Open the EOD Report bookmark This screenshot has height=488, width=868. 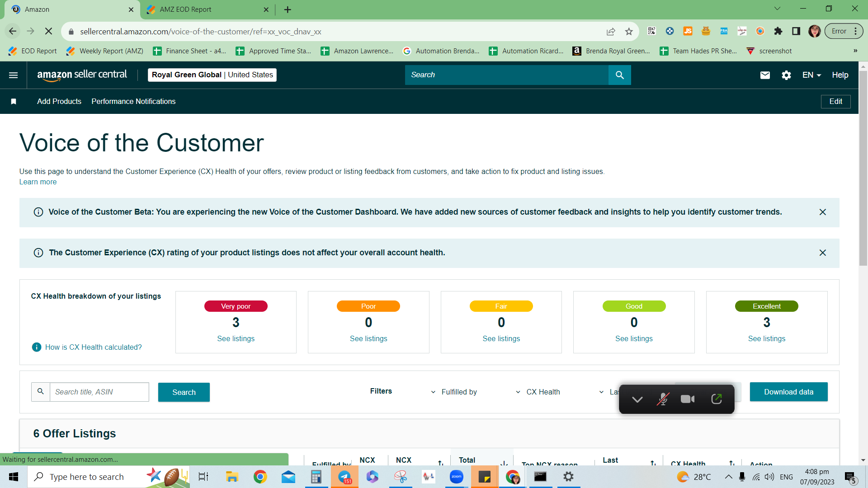(x=33, y=51)
